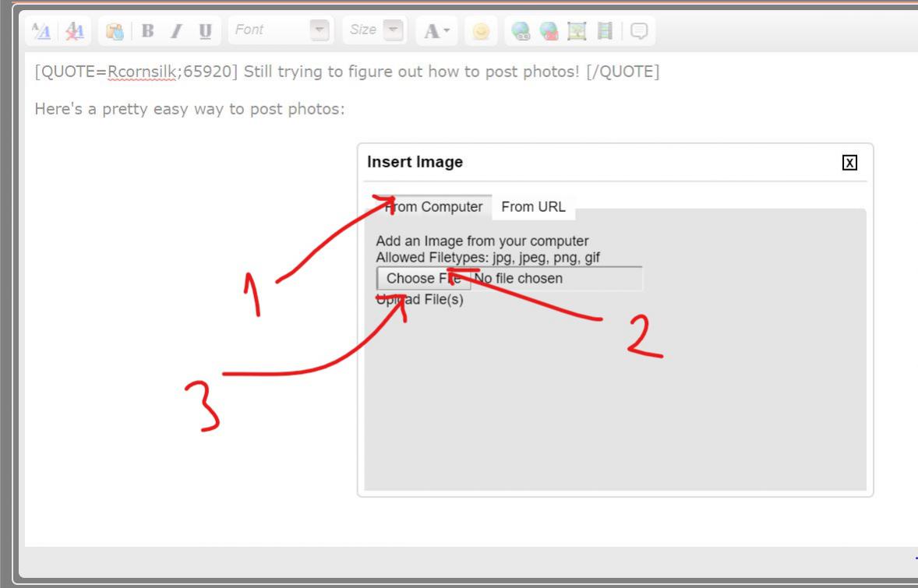Expand the text color dropdown
The image size is (918, 588).
(x=436, y=31)
